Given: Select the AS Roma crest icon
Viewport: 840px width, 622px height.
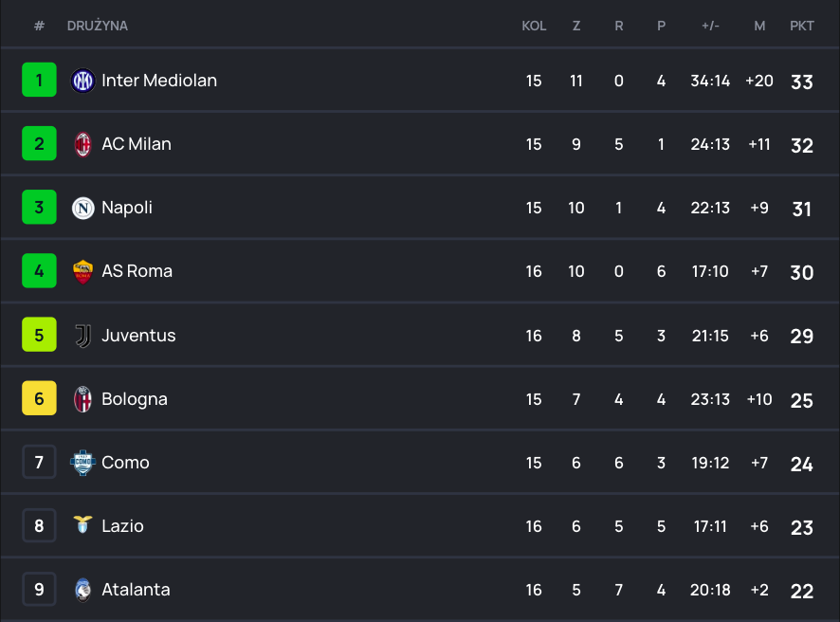Looking at the screenshot, I should pyautogui.click(x=82, y=271).
